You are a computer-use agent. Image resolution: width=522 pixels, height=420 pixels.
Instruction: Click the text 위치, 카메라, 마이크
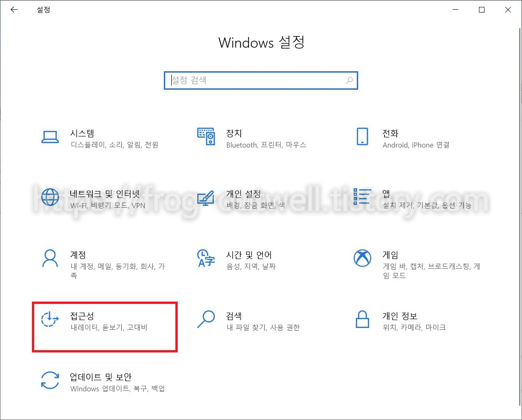(x=414, y=327)
